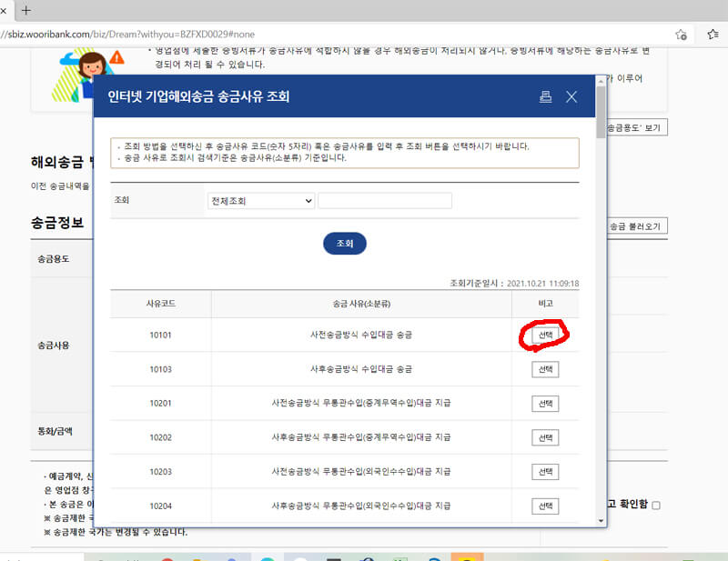Click the 사유코드 column header
Image resolution: width=728 pixels, height=561 pixels.
pos(161,304)
